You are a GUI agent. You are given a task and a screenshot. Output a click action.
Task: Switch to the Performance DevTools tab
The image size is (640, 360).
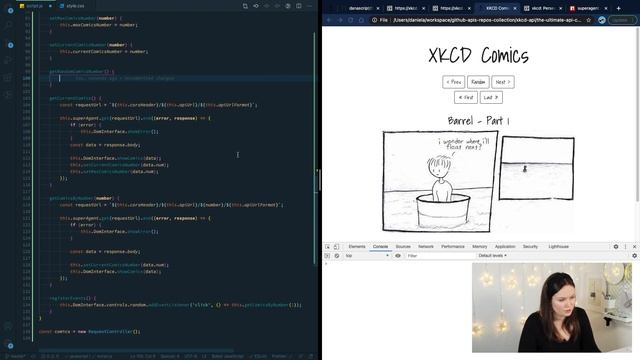point(453,247)
